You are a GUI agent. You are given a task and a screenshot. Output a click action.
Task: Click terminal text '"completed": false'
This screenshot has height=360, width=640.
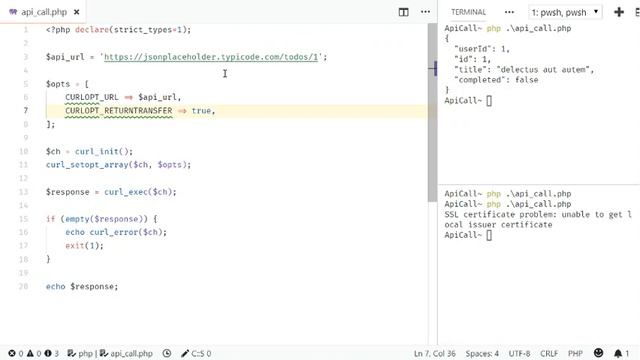496,80
